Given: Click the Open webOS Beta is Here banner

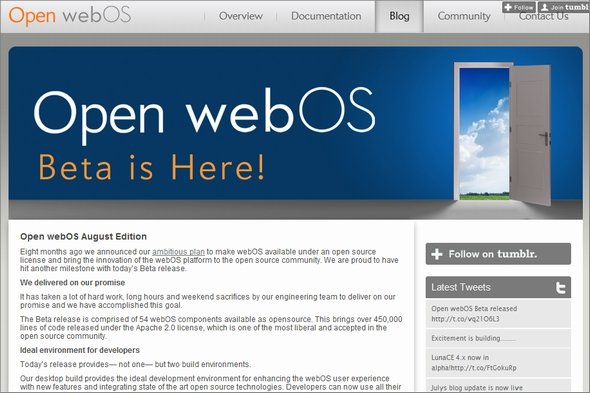Looking at the screenshot, I should pos(295,133).
